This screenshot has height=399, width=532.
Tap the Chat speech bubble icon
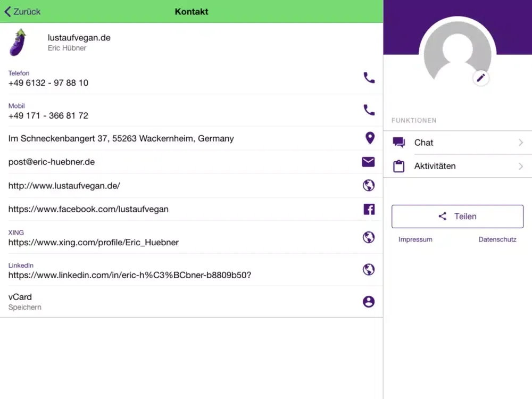coord(398,143)
